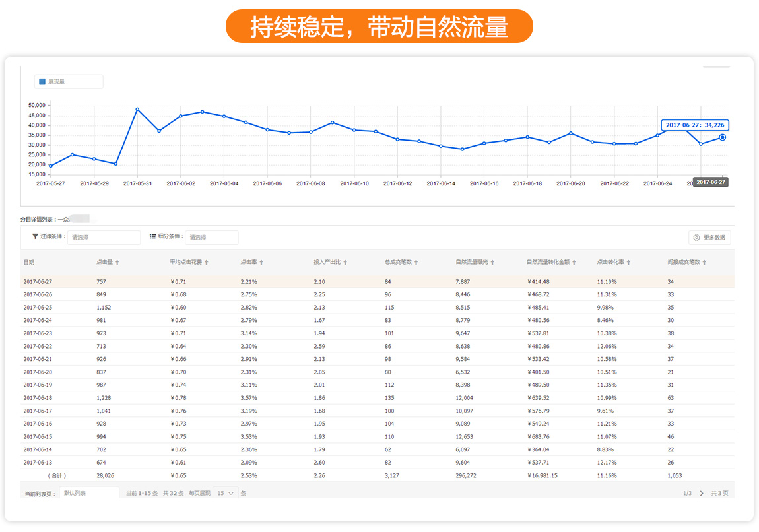Select the 2017-06-27 date row
This screenshot has width=759, height=532.
click(377, 281)
